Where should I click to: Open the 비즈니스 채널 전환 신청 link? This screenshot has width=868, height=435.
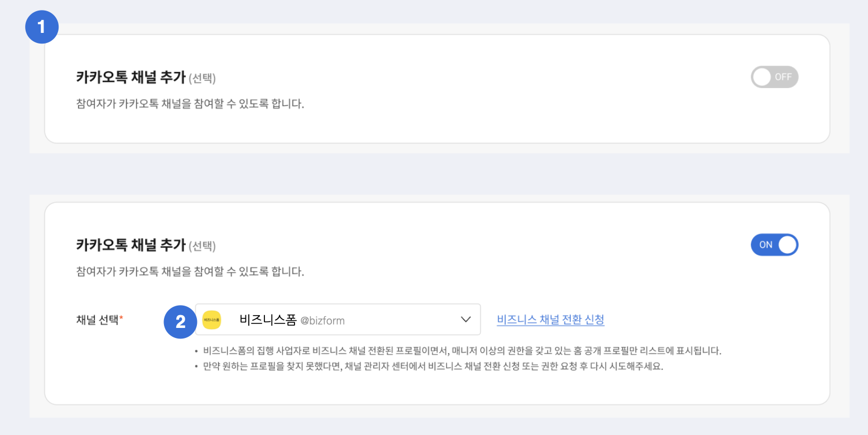(550, 320)
